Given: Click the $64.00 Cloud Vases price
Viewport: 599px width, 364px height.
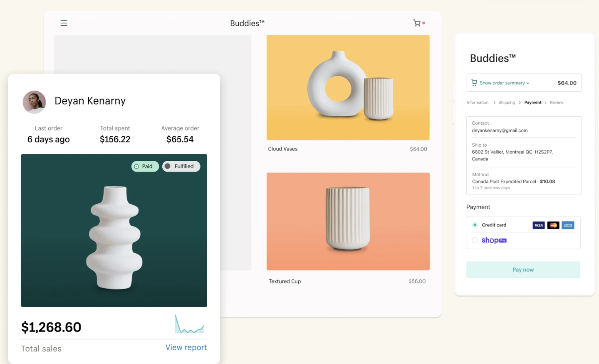Looking at the screenshot, I should (x=418, y=149).
